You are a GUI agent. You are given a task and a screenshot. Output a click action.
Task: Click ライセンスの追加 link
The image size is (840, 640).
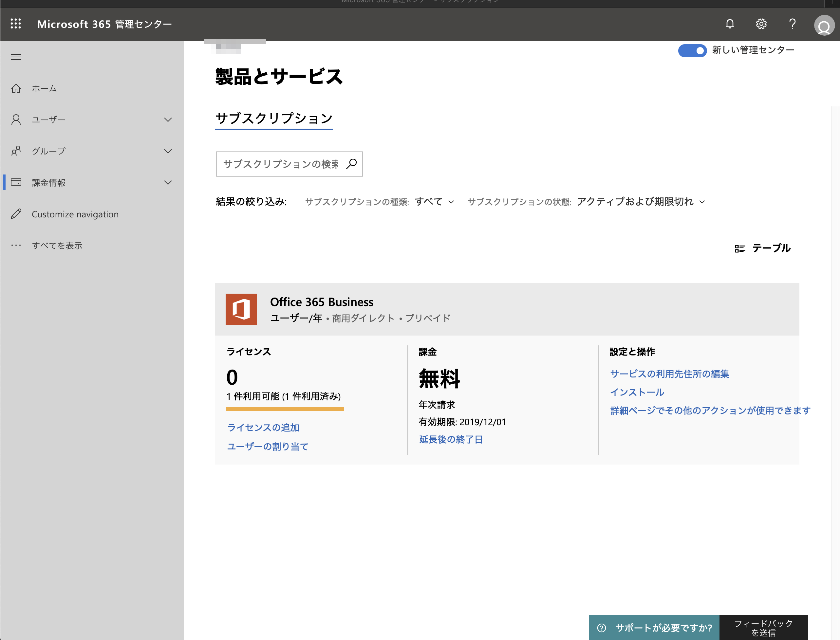(263, 428)
